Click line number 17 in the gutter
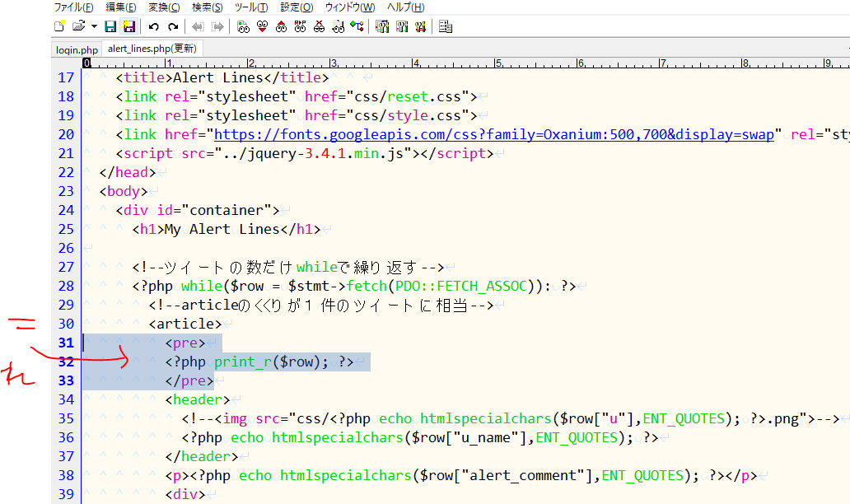Image resolution: width=850 pixels, height=504 pixels. coord(66,77)
